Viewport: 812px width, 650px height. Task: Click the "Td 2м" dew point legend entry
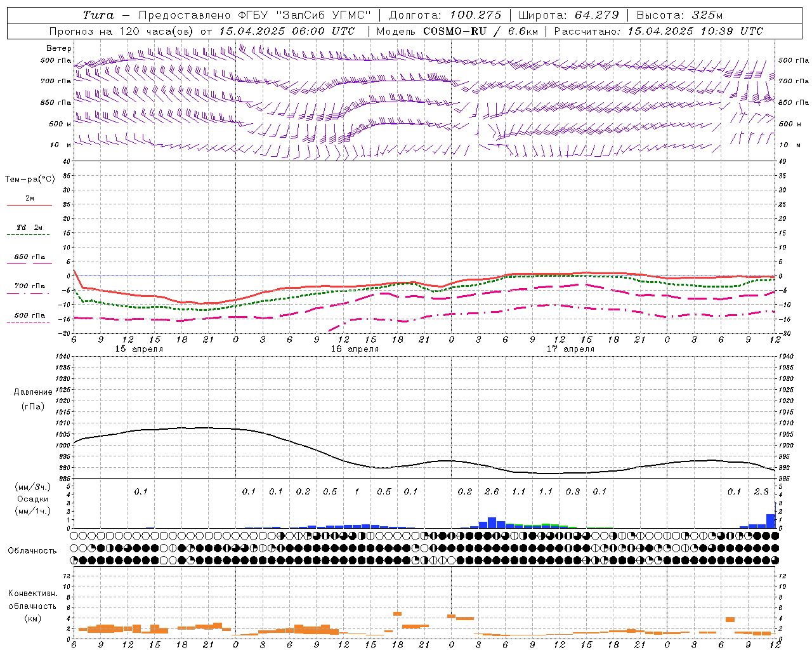[x=29, y=227]
